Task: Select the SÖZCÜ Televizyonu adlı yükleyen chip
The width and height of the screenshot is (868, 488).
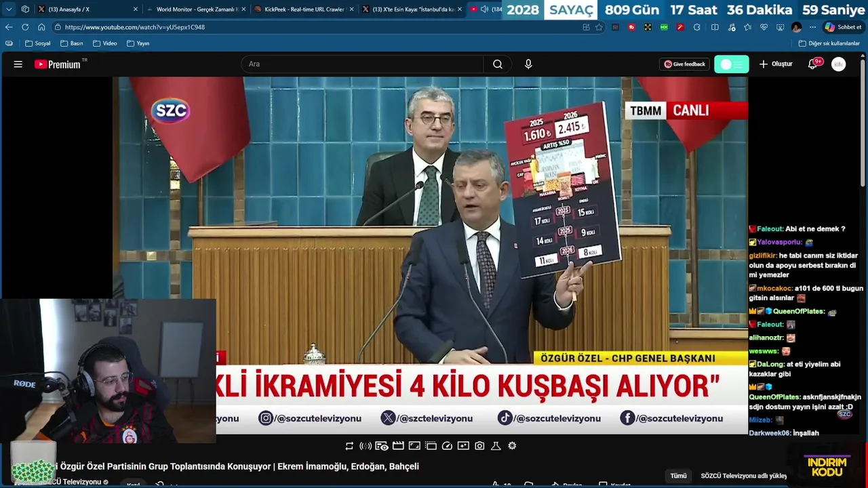Action: pyautogui.click(x=743, y=476)
